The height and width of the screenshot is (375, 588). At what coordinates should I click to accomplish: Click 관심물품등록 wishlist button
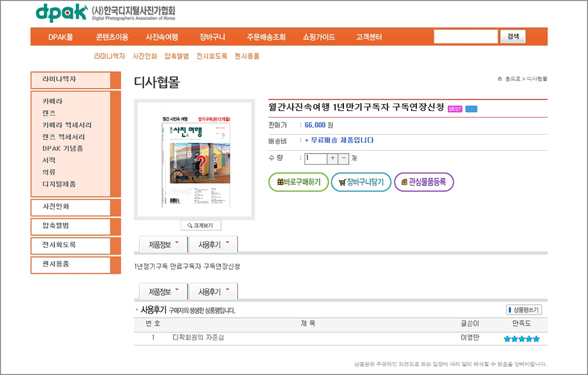point(424,182)
